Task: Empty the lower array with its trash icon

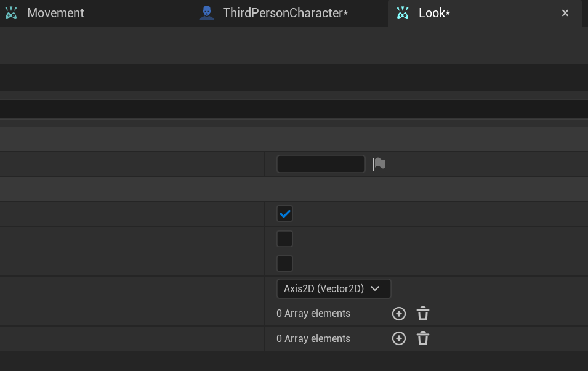Action: click(423, 338)
